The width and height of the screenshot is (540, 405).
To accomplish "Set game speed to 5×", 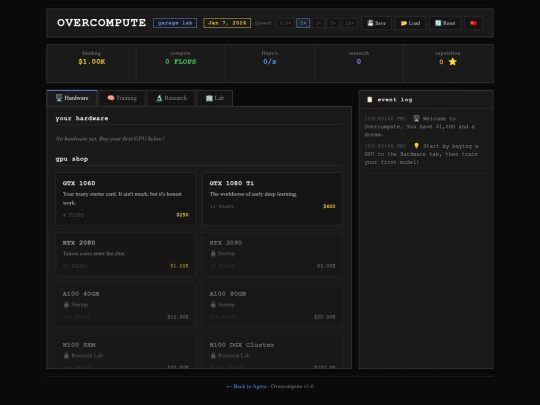I will [x=333, y=23].
